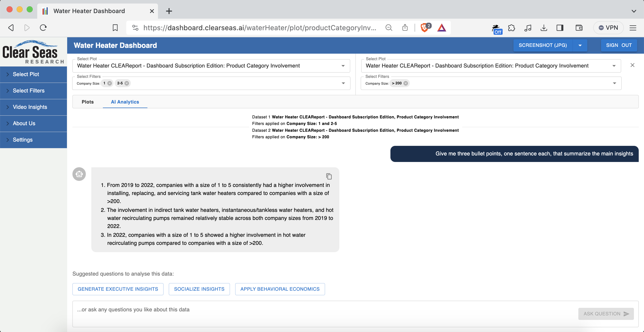Viewport: 644px width, 332px height.
Task: Expand the left Select Plot dropdown
Action: [343, 66]
